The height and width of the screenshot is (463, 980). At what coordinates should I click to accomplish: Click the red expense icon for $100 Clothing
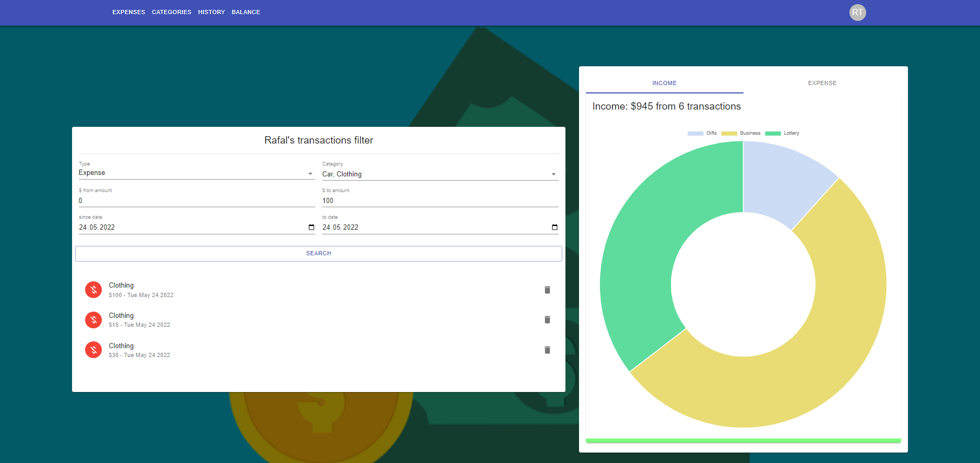pyautogui.click(x=93, y=290)
